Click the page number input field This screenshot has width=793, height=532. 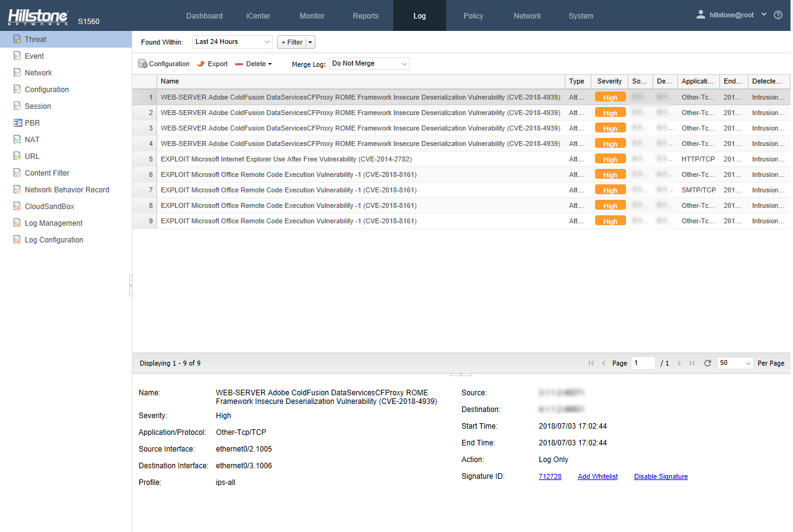[643, 363]
